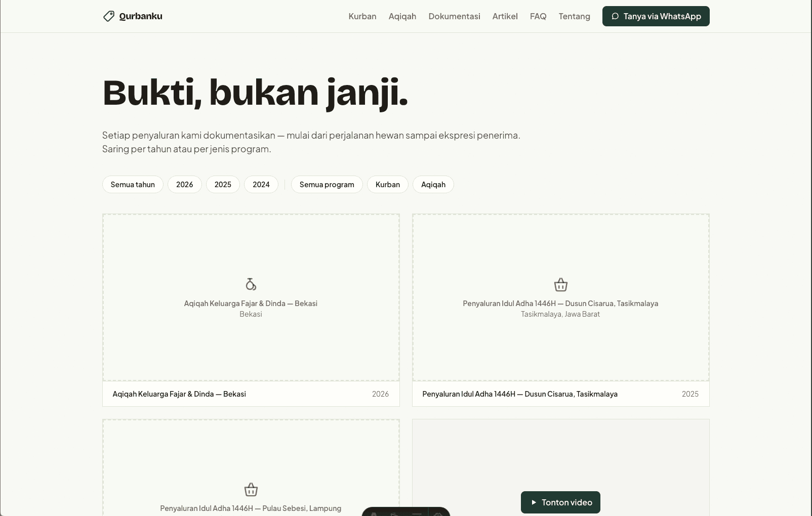This screenshot has width=812, height=516.
Task: Filter documentation by year 2025
Action: point(223,185)
